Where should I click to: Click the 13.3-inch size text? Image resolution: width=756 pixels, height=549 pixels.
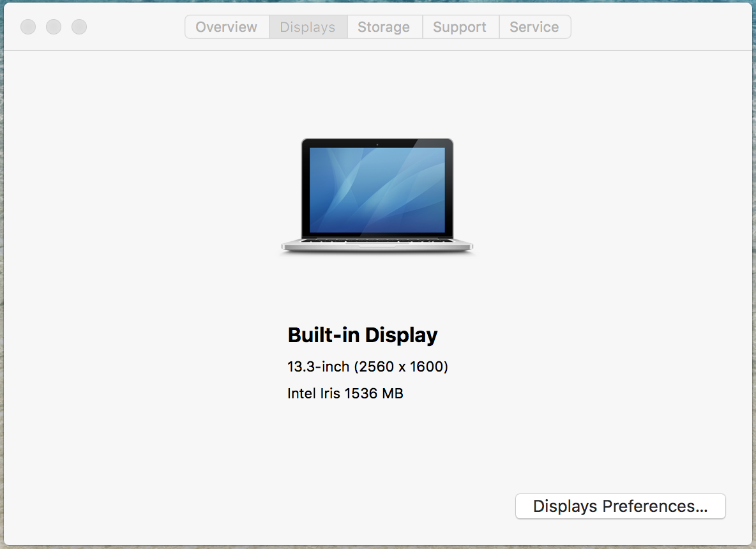(x=318, y=367)
